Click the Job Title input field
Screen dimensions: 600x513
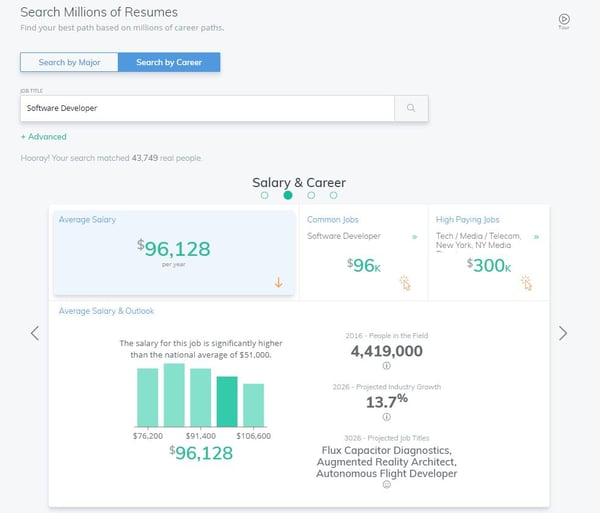207,108
